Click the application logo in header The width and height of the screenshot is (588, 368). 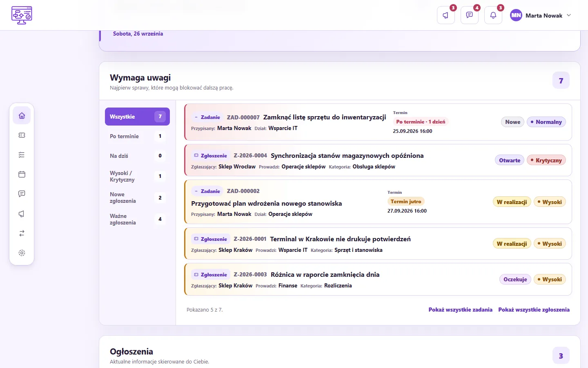point(22,15)
